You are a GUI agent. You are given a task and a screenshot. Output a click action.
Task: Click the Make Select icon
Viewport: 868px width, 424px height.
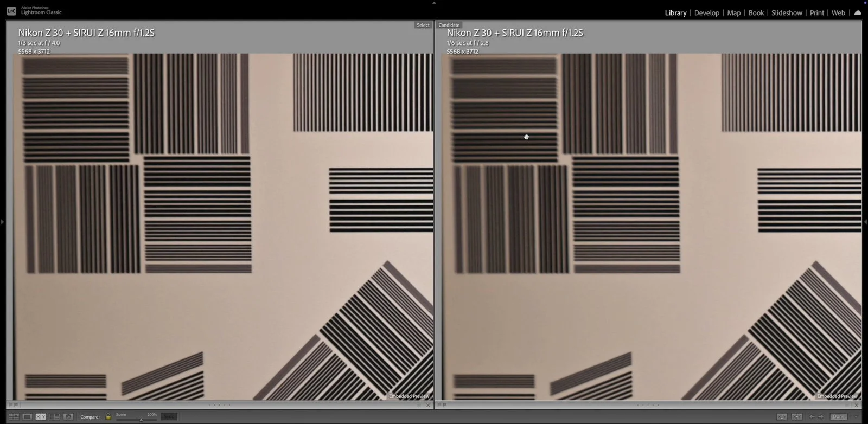click(797, 416)
